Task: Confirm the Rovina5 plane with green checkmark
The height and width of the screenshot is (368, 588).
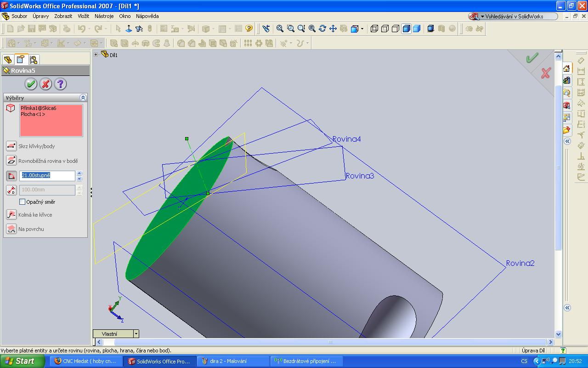Action: coord(31,84)
